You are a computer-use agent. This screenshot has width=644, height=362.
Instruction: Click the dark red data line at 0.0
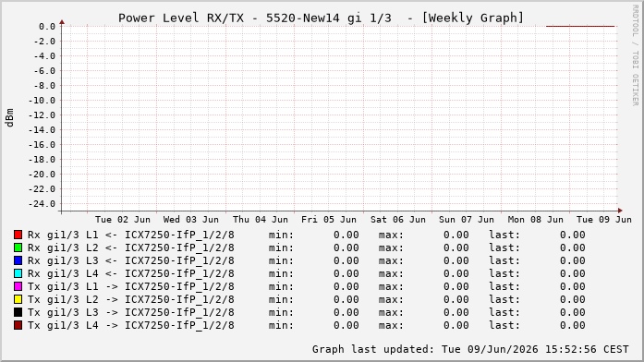(x=580, y=26)
